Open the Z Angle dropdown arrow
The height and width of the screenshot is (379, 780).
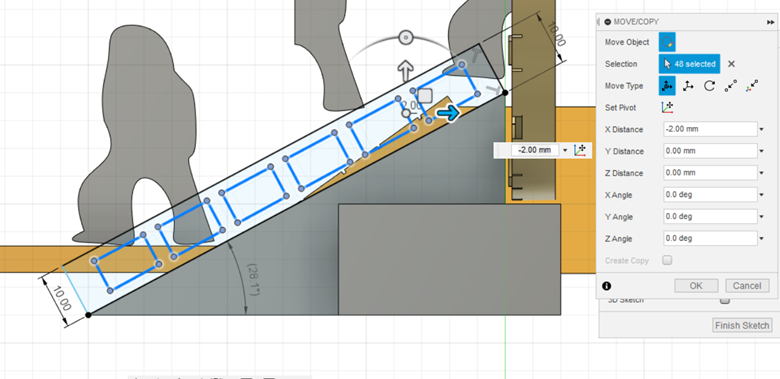(x=762, y=239)
